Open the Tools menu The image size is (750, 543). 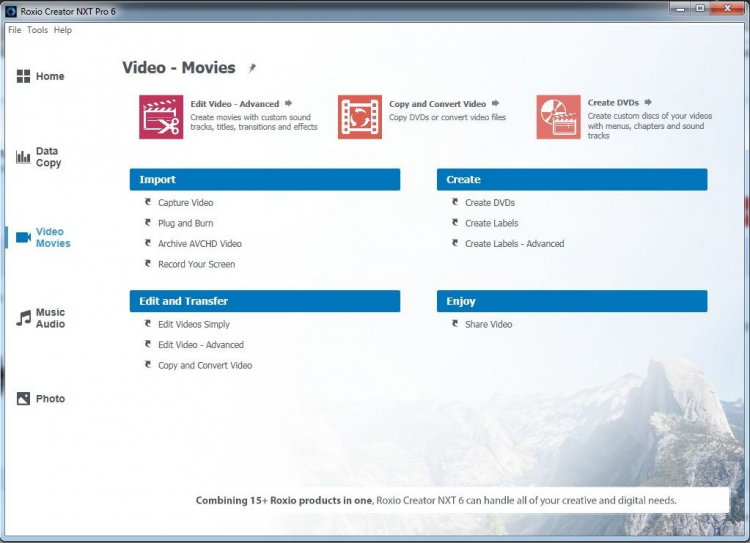click(37, 30)
